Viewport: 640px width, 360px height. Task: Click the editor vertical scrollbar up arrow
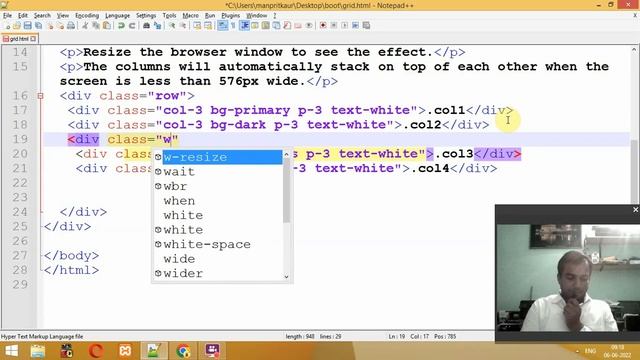[x=634, y=49]
